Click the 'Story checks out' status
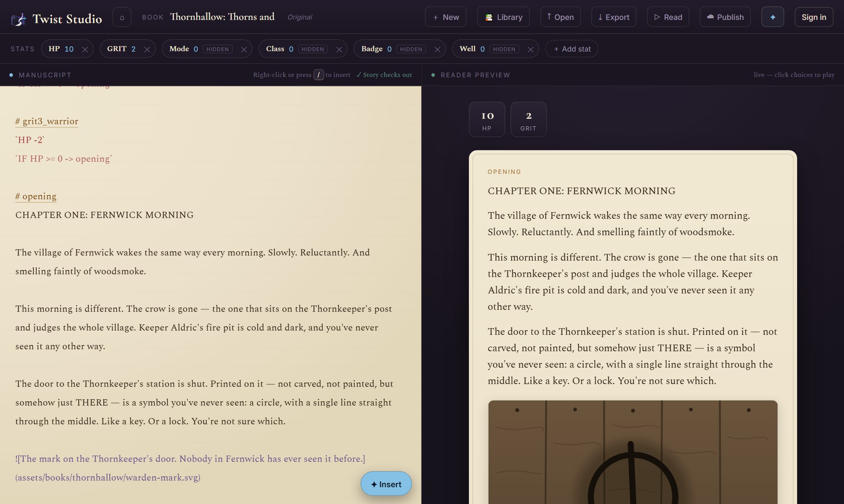This screenshot has height=504, width=844. pos(384,75)
